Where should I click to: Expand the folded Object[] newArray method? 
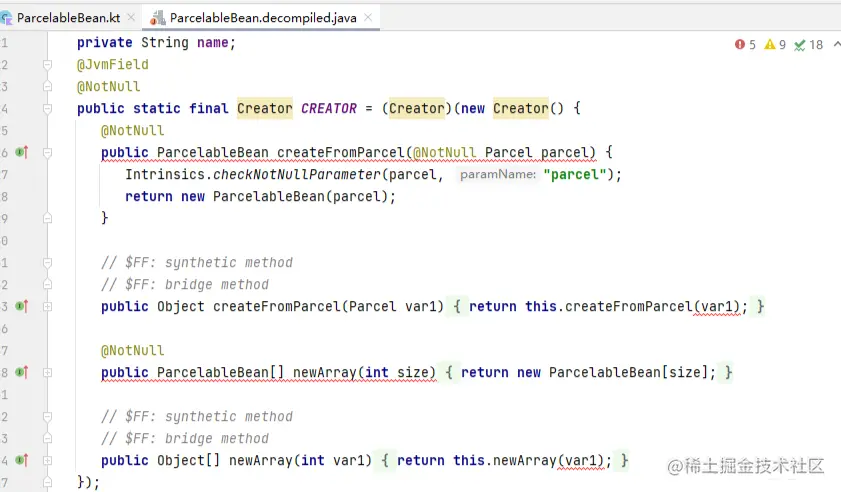point(47,460)
